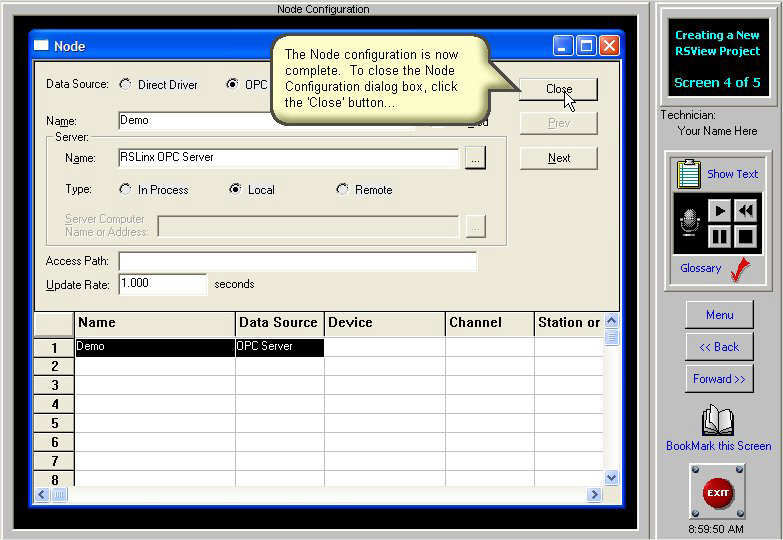783x540 pixels.
Task: Stop the audio narration
Action: click(746, 236)
